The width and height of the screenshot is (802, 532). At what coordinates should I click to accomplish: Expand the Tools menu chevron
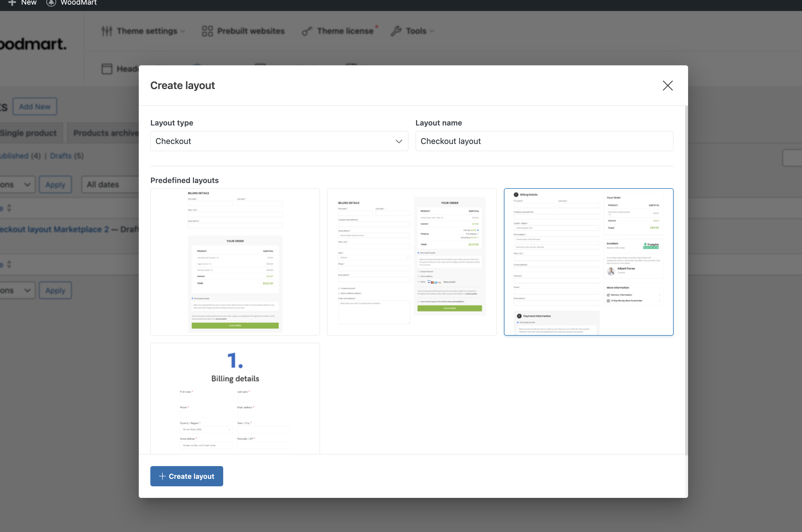(x=432, y=31)
